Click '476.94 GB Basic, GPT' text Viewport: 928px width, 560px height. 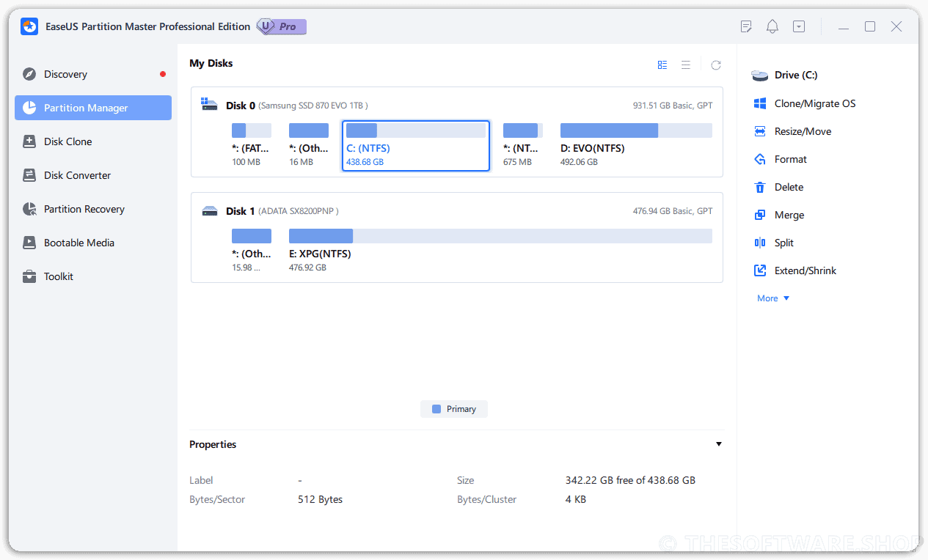673,211
